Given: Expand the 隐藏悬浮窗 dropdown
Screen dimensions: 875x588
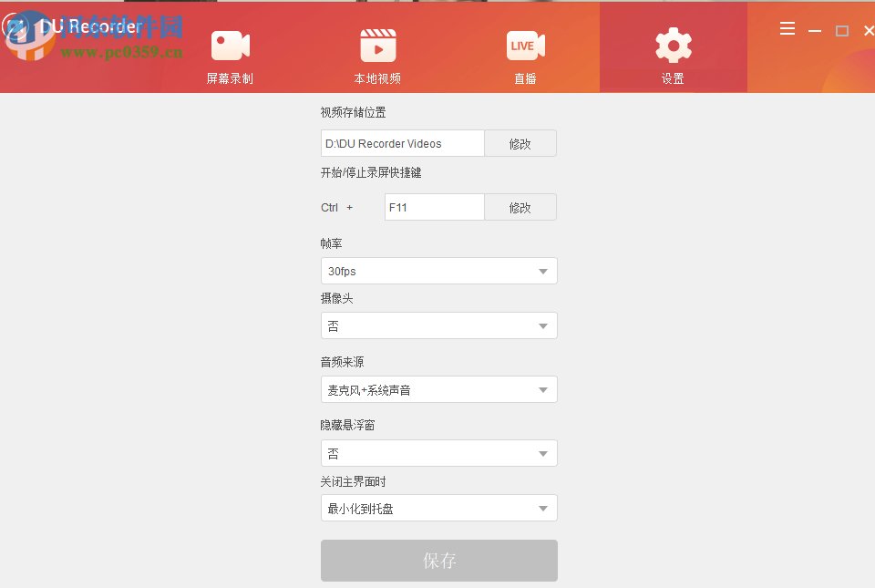Looking at the screenshot, I should click(438, 453).
